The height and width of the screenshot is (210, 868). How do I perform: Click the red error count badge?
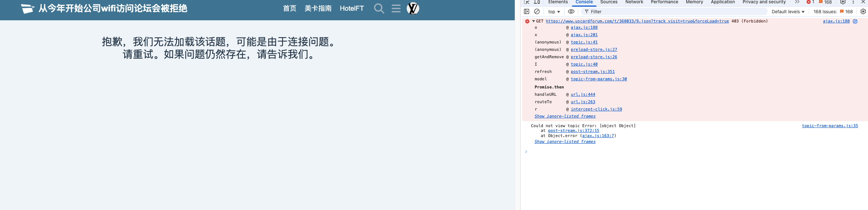tap(810, 2)
